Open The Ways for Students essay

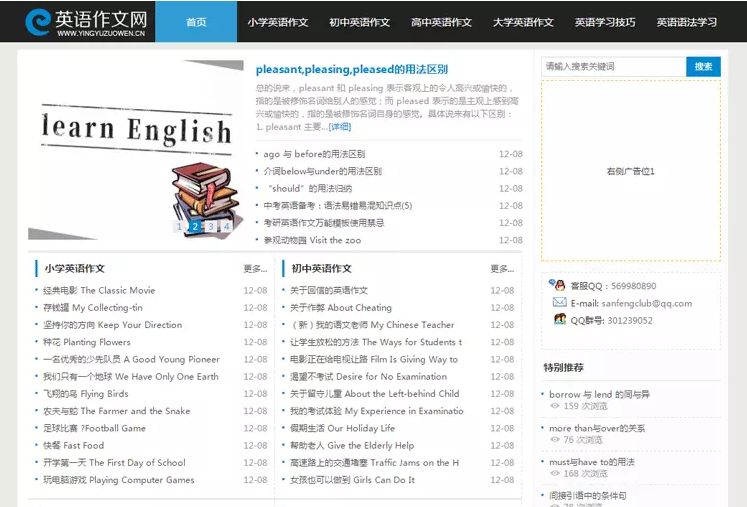[376, 342]
